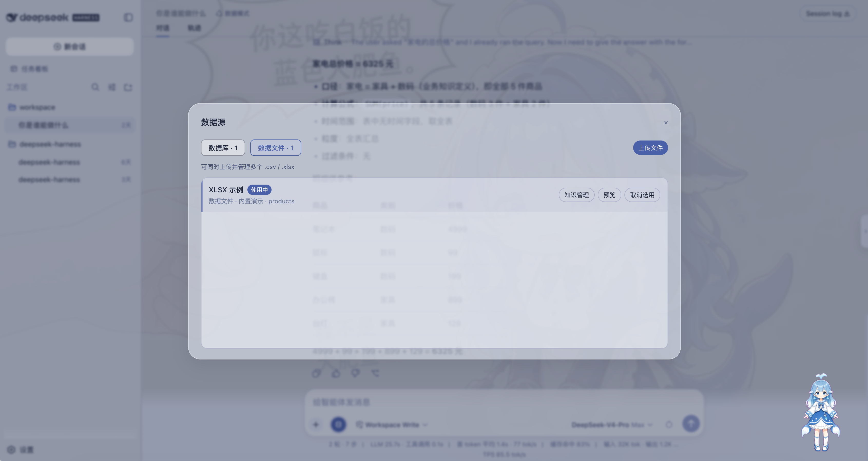Select the XLSX 示例 file name
The width and height of the screenshot is (868, 461).
pyautogui.click(x=226, y=190)
